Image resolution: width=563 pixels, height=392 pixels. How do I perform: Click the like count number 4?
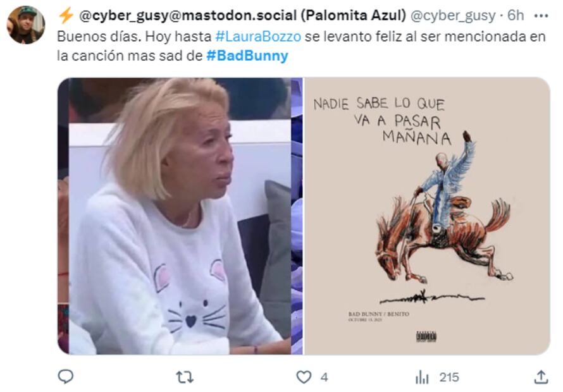click(x=324, y=377)
